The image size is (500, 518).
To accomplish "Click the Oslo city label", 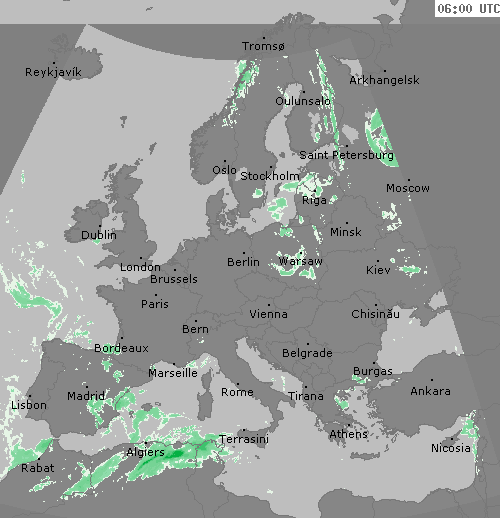I will point(224,170).
